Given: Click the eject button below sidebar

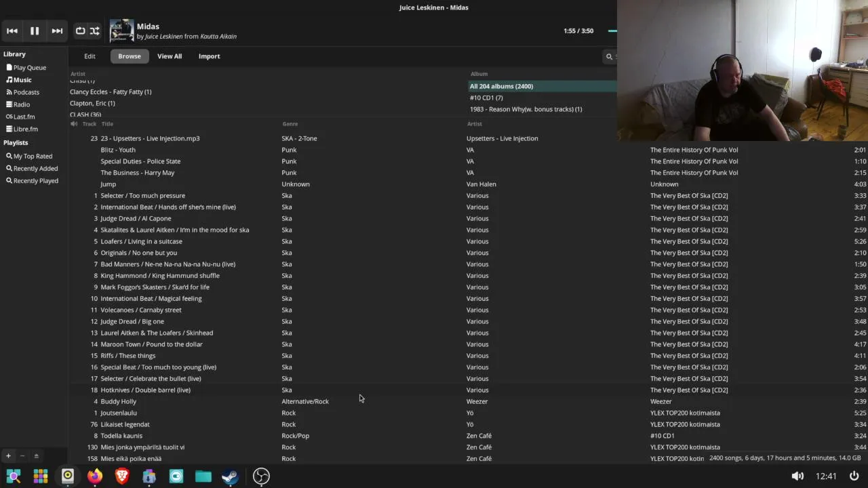Looking at the screenshot, I should (36, 456).
